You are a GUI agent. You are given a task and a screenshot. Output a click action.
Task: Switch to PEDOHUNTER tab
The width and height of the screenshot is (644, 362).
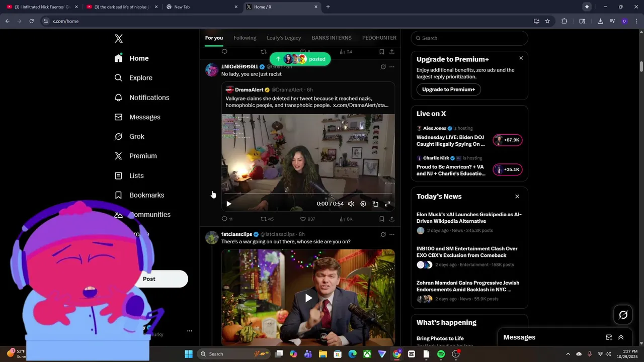click(x=379, y=38)
